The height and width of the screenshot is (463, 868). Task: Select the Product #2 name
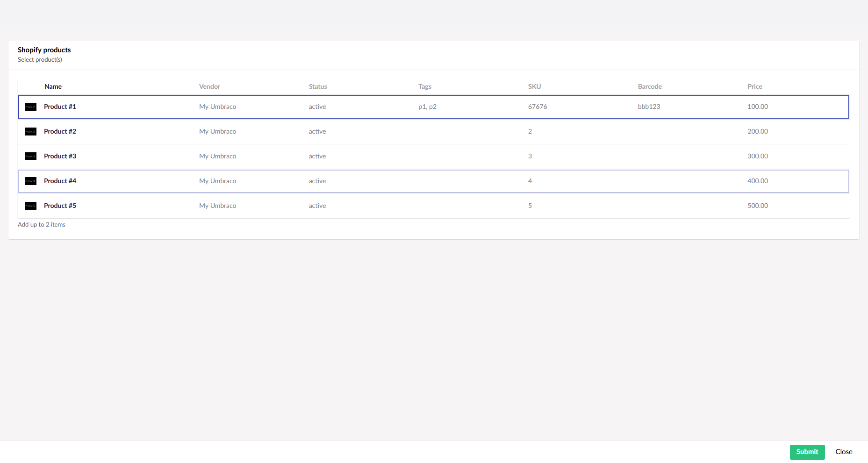60,132
